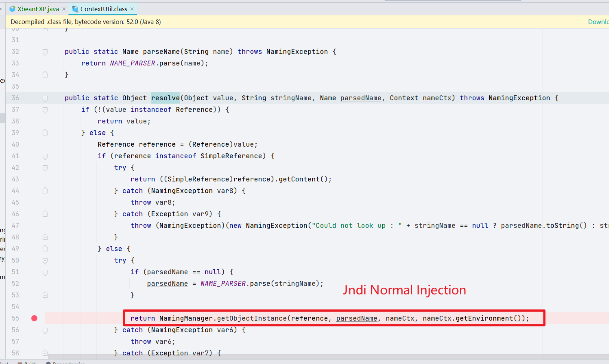Image resolution: width=609 pixels, height=364 pixels.
Task: Toggle a breakpoint at line 43 gutter
Action: tap(34, 179)
